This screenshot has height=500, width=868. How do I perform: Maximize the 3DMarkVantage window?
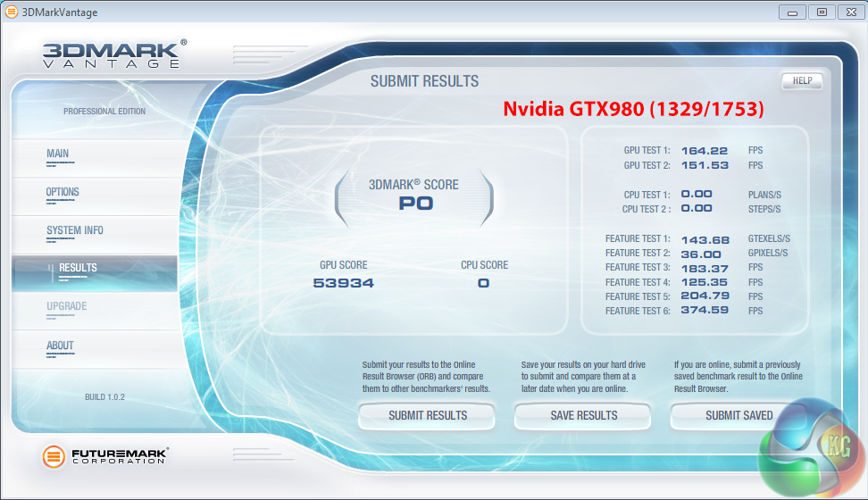(822, 12)
